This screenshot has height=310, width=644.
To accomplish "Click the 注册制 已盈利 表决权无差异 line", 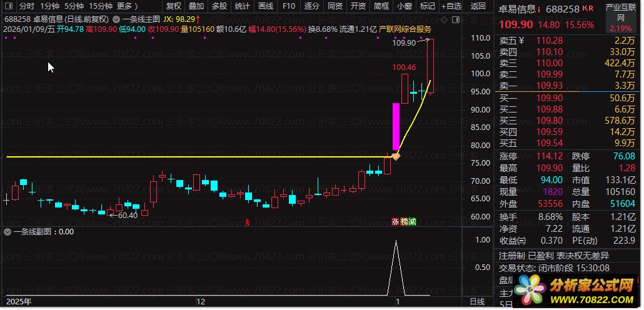I will coord(553,256).
